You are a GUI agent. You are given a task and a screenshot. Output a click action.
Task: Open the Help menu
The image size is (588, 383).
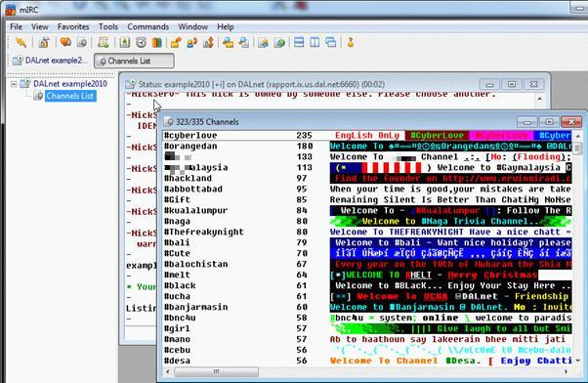point(226,27)
